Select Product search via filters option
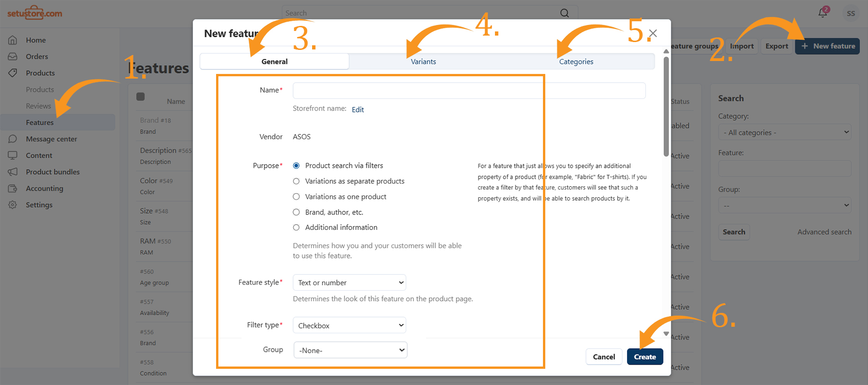This screenshot has height=385, width=868. [296, 165]
